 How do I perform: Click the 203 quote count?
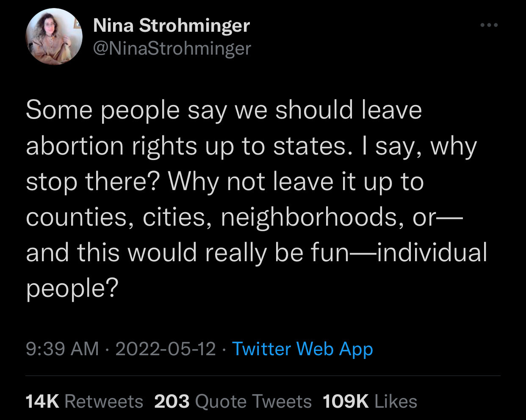[172, 401]
